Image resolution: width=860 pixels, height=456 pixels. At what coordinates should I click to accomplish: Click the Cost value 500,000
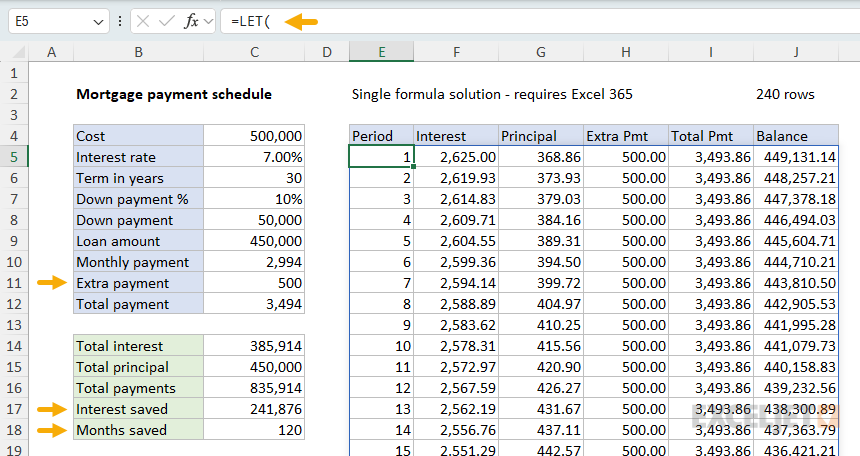point(254,136)
